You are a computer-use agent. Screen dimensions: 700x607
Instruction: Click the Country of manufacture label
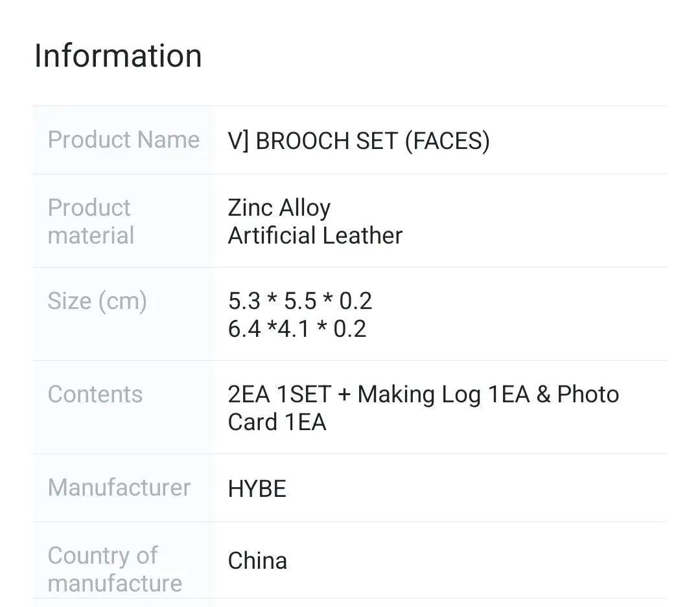click(114, 569)
